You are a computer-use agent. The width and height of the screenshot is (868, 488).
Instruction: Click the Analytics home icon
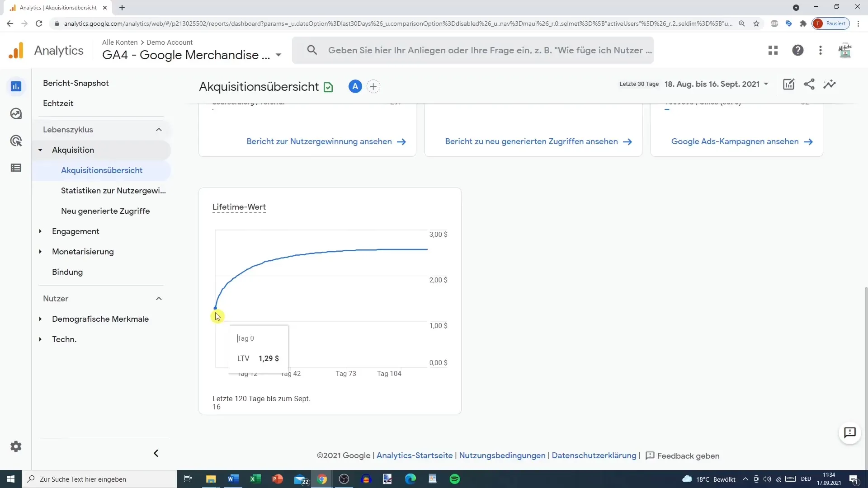coord(16,50)
